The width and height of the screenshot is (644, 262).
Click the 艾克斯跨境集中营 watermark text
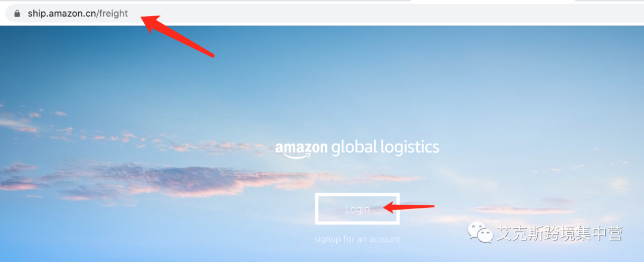(x=560, y=233)
